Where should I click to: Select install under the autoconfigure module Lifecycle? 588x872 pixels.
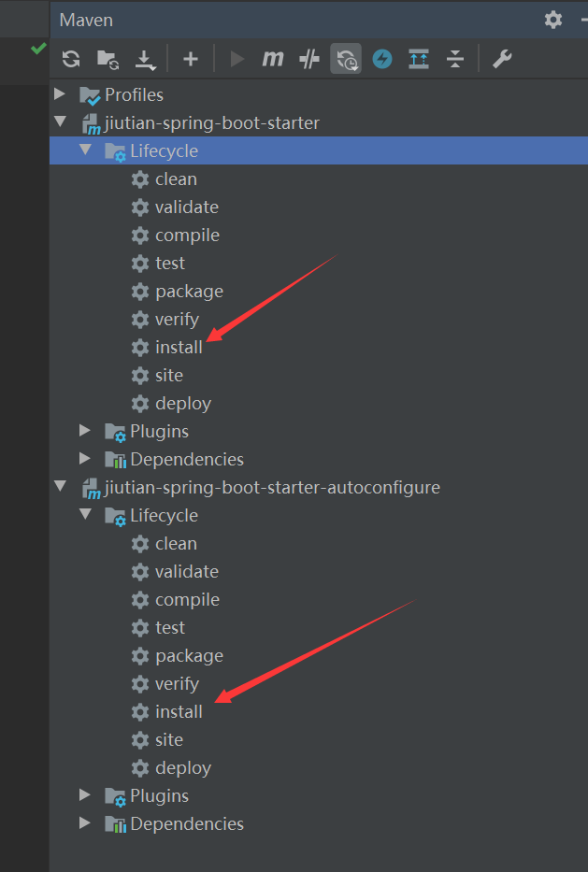[179, 711]
